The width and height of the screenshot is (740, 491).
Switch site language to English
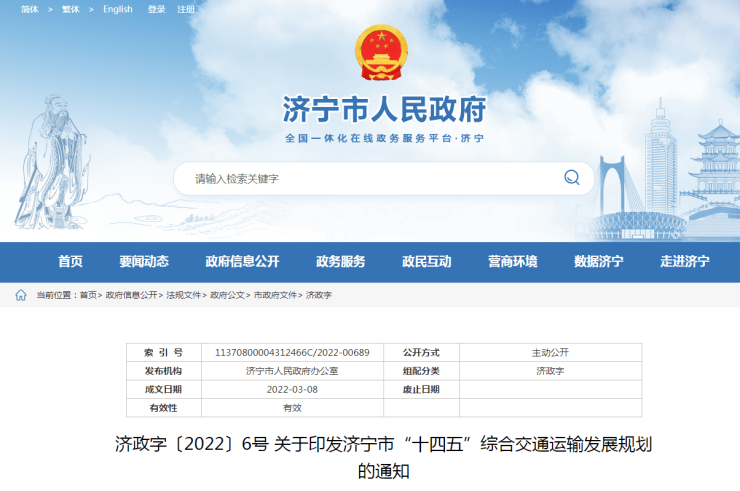point(117,9)
